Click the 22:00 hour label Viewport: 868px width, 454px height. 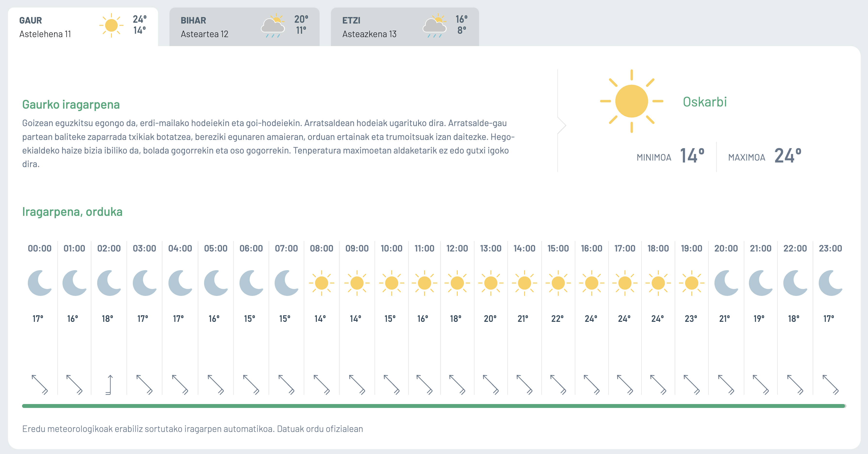[x=795, y=248]
